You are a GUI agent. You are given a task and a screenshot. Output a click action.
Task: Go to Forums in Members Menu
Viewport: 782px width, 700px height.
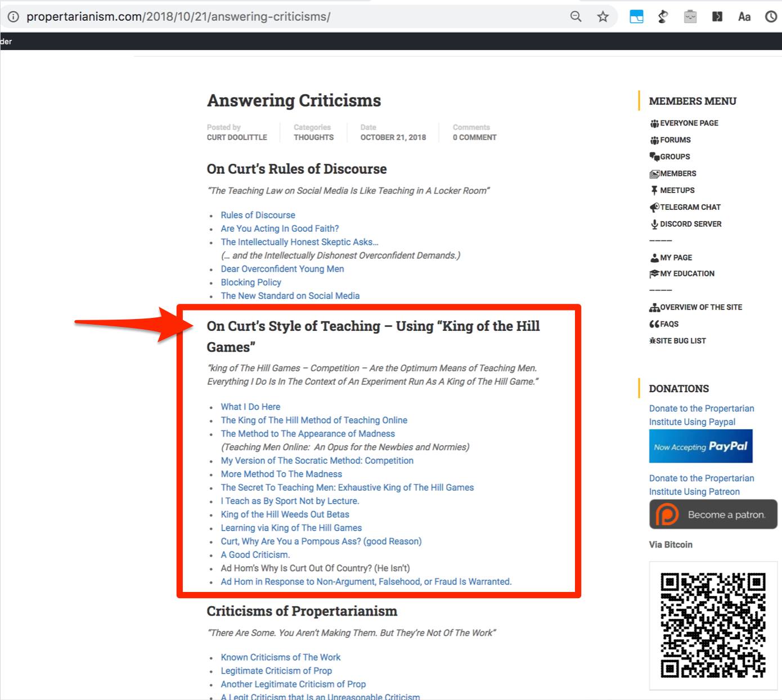675,140
